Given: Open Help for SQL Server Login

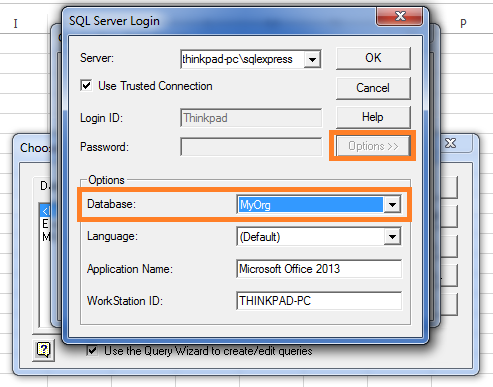Looking at the screenshot, I should [x=373, y=117].
